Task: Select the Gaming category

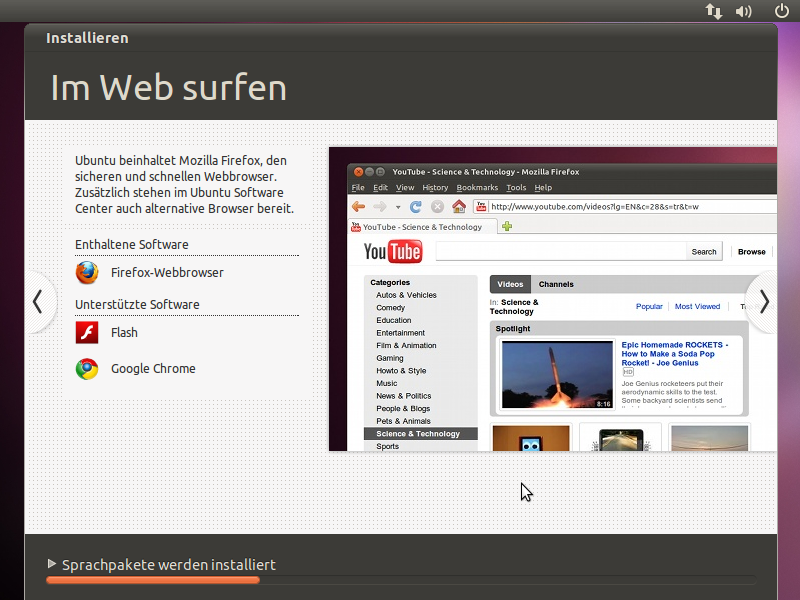Action: 390,358
